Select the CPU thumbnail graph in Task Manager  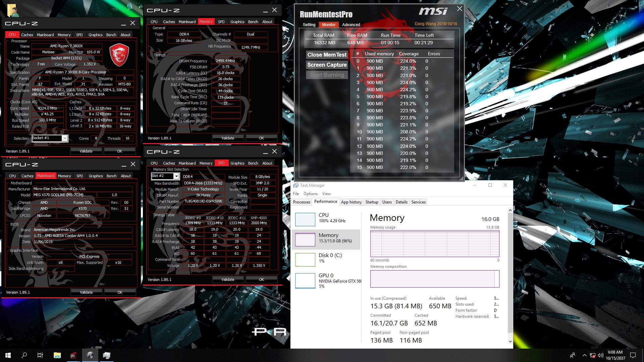coord(305,220)
